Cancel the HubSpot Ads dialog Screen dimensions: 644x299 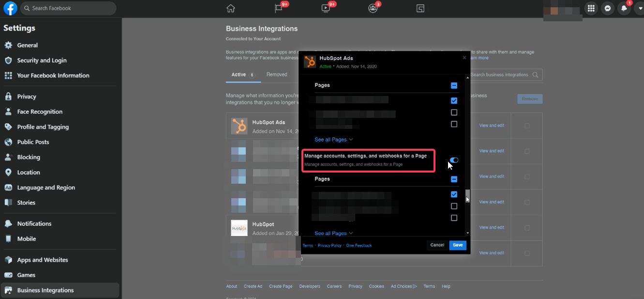point(437,245)
